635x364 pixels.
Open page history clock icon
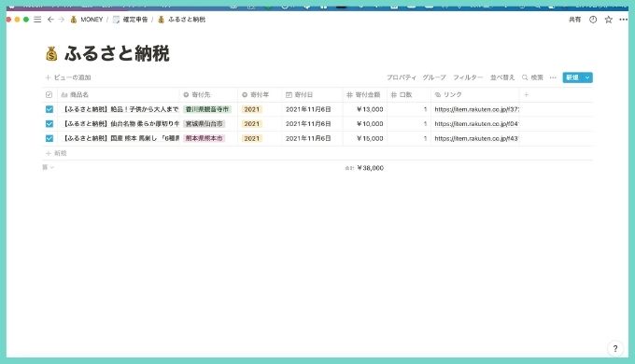[x=593, y=20]
